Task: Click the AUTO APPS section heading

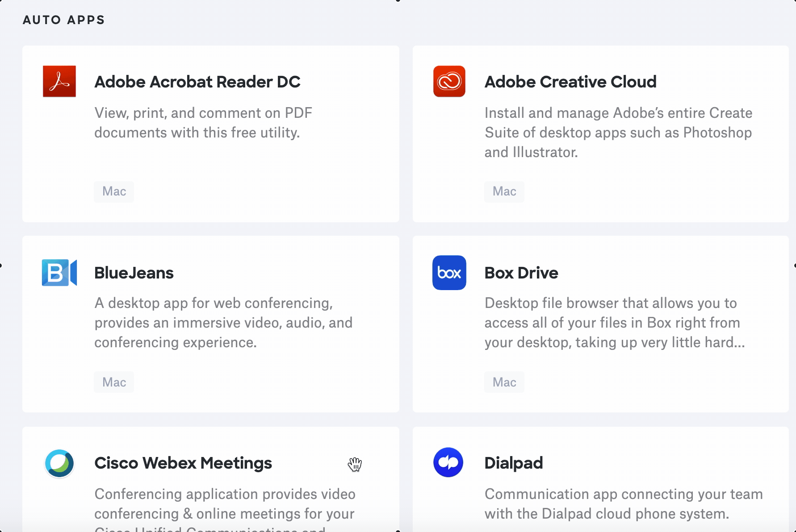Action: 64,20
